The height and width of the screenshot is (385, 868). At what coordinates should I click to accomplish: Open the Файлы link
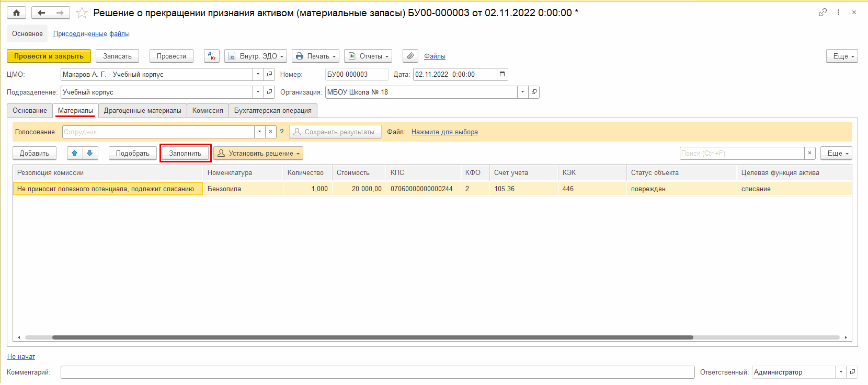[x=435, y=56]
